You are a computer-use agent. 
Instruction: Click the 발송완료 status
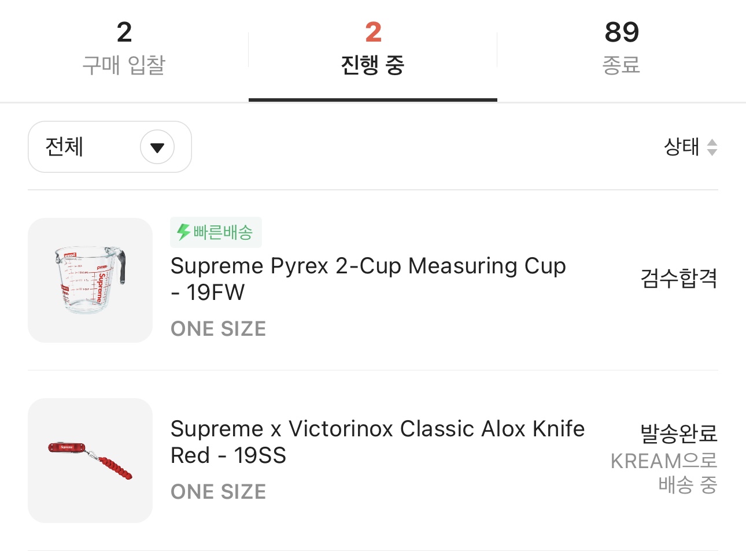[678, 433]
